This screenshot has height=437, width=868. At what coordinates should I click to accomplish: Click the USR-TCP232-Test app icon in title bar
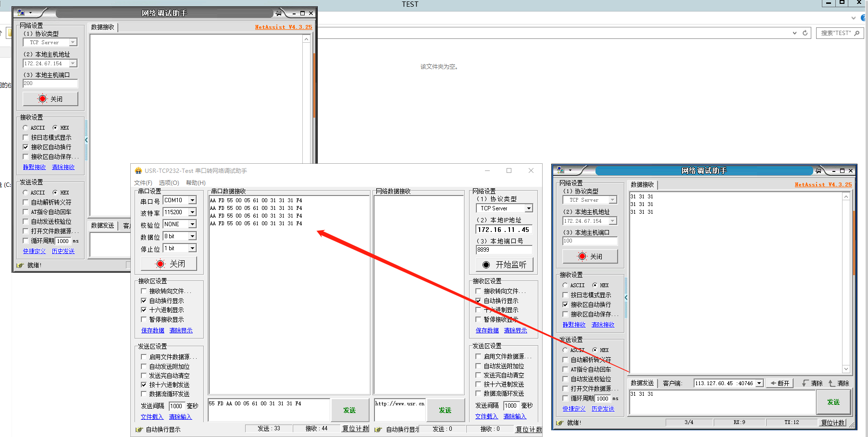[x=138, y=170]
